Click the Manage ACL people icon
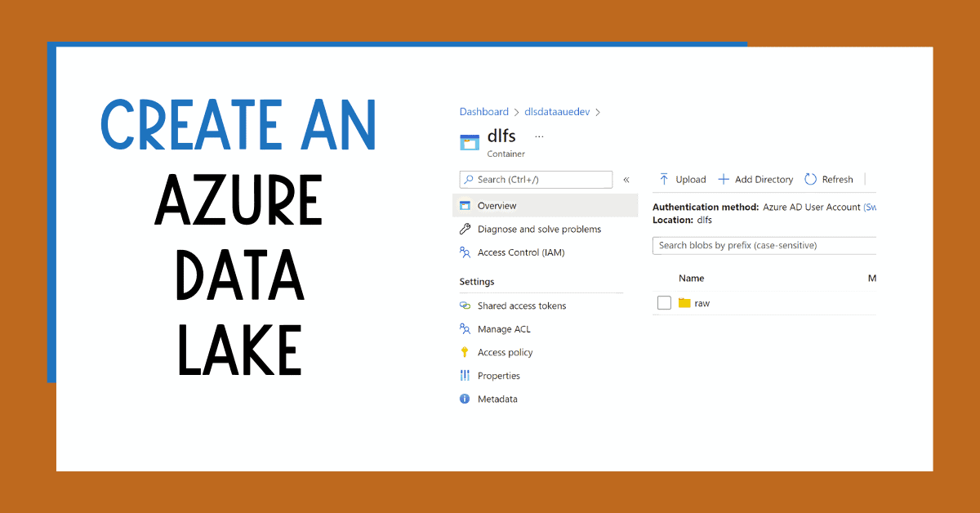The width and height of the screenshot is (980, 513). 465,329
